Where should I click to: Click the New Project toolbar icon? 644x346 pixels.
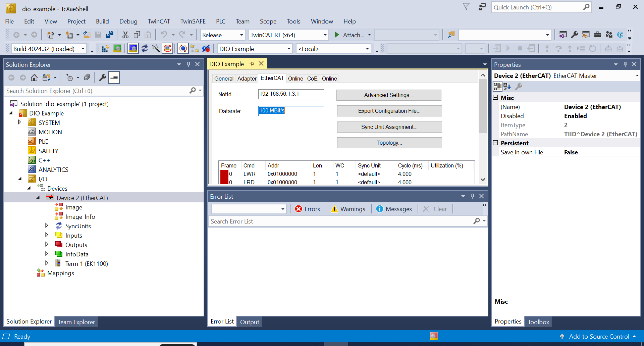[x=50, y=35]
